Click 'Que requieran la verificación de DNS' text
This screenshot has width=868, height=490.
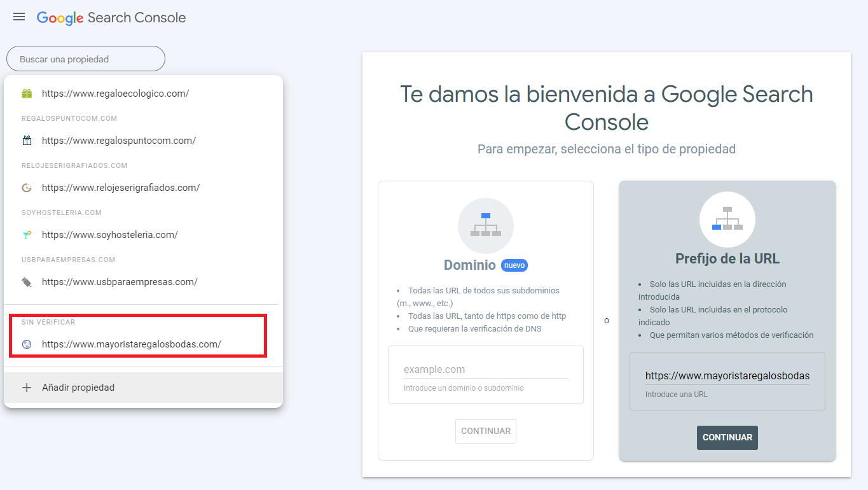pyautogui.click(x=474, y=329)
